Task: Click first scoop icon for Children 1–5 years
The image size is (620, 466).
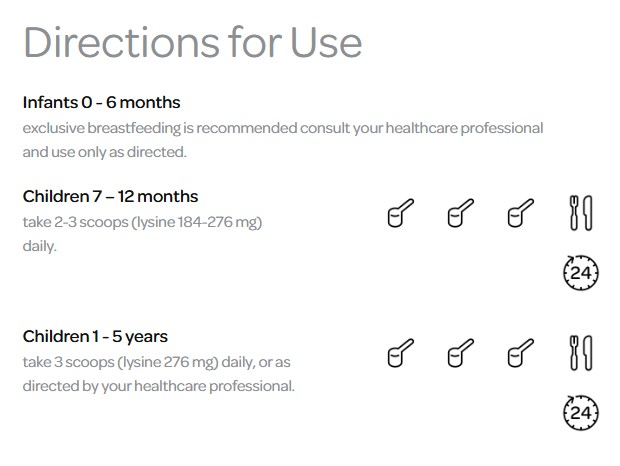Action: [x=401, y=352]
